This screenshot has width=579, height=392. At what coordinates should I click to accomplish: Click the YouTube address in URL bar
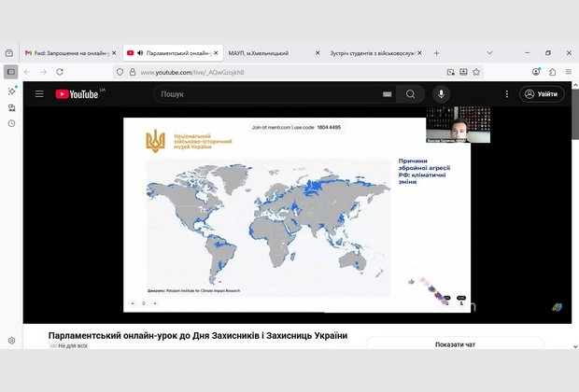tap(192, 73)
